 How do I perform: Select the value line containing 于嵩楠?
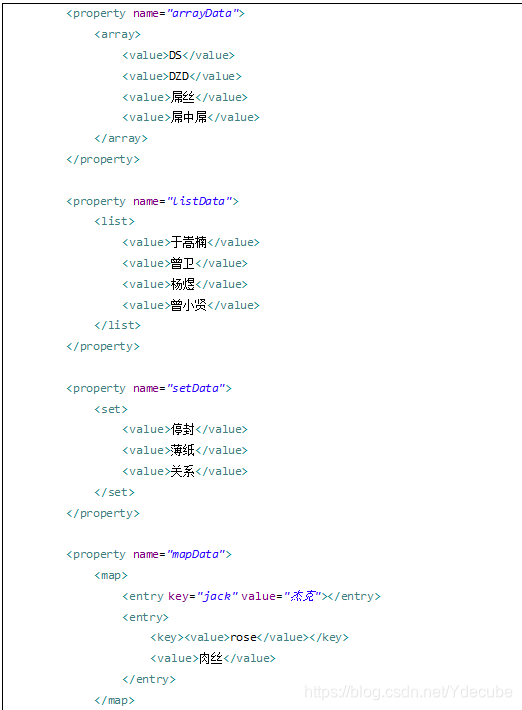(191, 242)
